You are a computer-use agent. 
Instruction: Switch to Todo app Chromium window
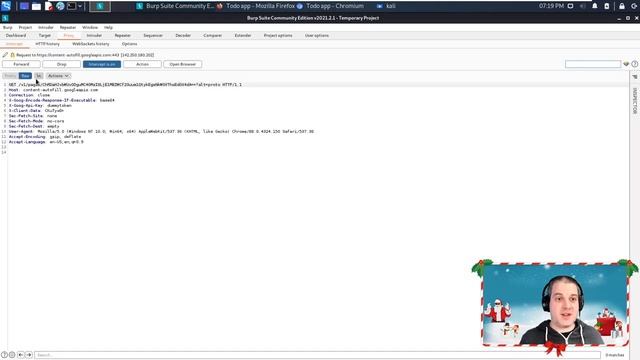331,6
